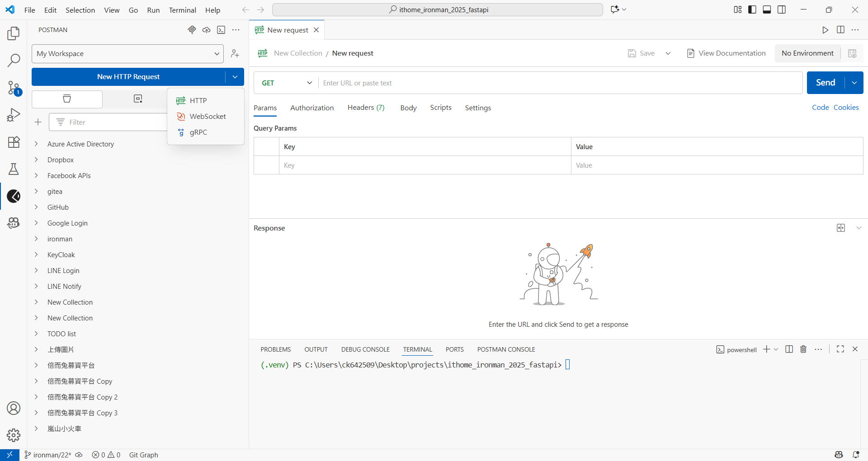Open the Collections tab icon in sidebar
Image resolution: width=868 pixels, height=461 pixels.
point(67,99)
